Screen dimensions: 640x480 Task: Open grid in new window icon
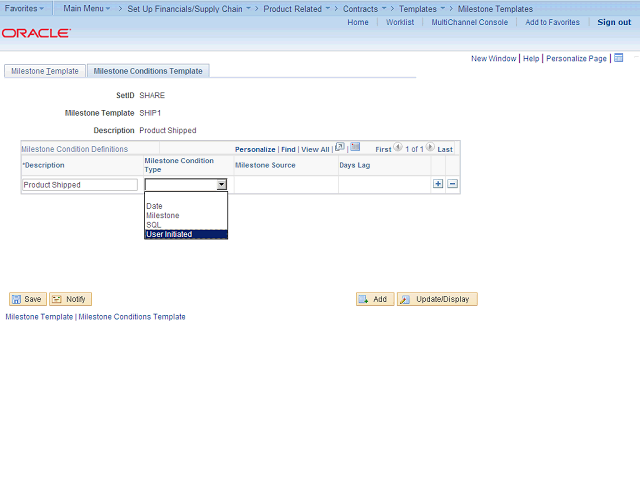click(340, 147)
